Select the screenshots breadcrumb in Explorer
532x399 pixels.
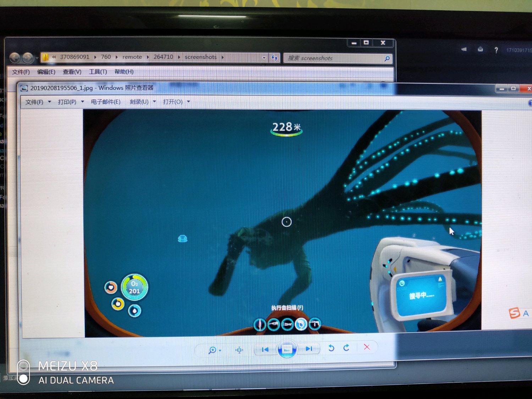point(200,57)
